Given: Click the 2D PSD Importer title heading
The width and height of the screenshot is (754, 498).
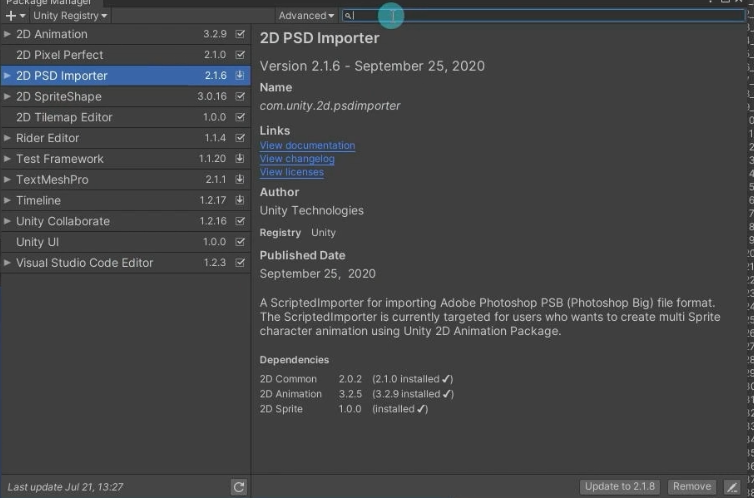Looking at the screenshot, I should 319,38.
